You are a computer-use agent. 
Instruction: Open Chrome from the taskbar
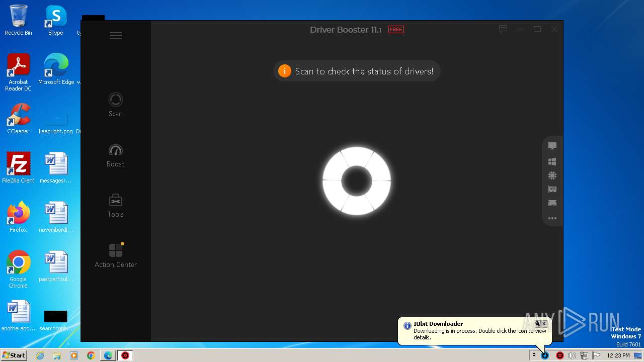tap(91, 355)
